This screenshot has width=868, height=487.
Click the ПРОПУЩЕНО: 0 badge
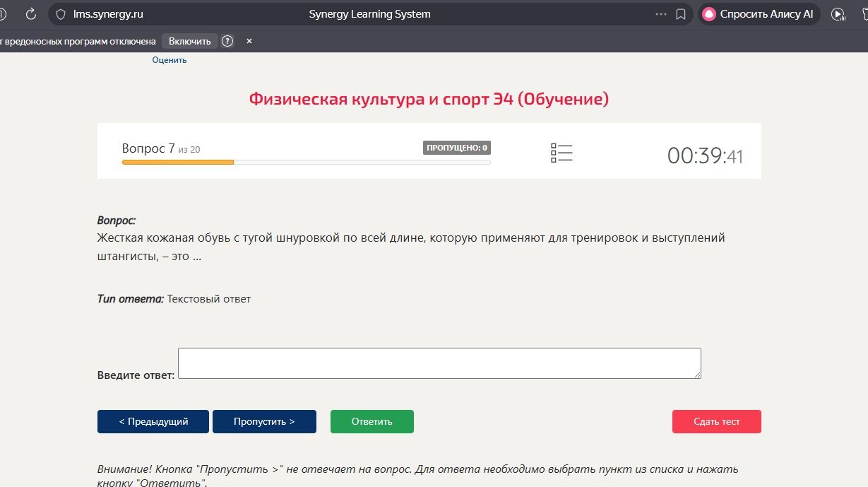click(457, 148)
